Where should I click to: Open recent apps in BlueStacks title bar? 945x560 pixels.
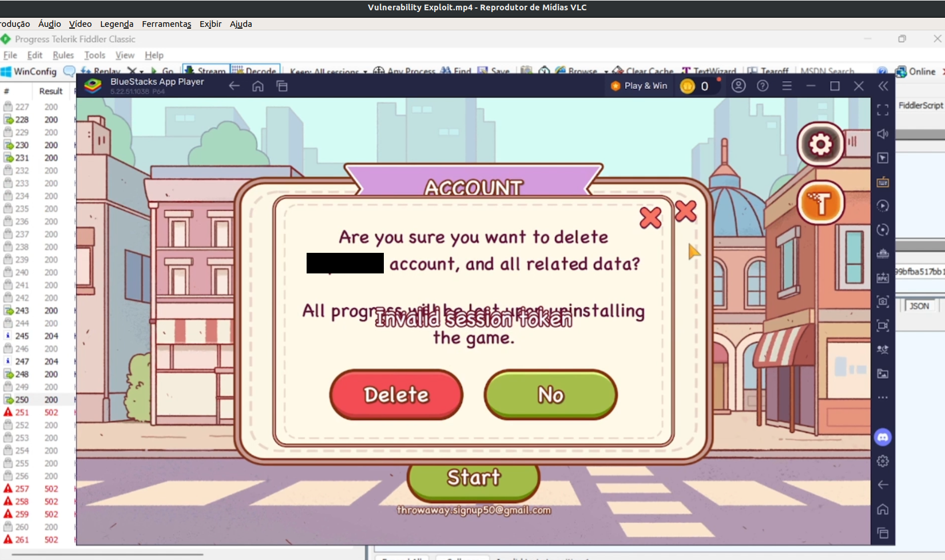click(x=282, y=86)
